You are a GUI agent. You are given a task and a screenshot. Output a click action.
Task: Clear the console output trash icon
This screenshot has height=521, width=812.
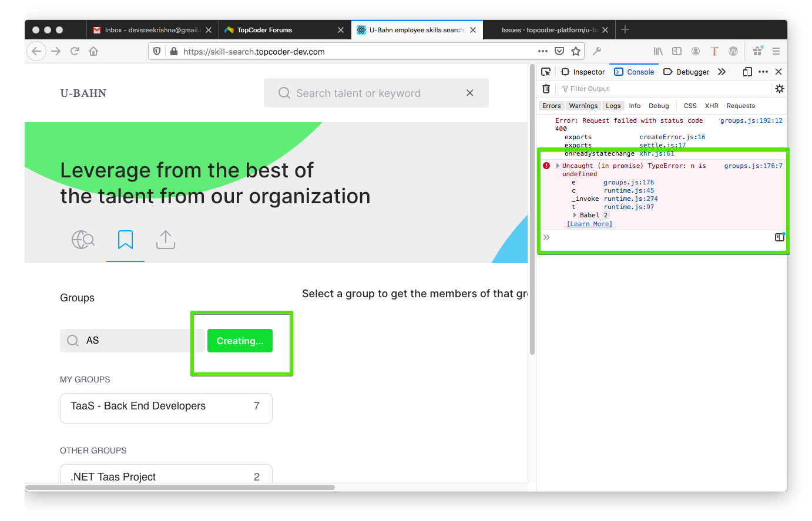(546, 89)
